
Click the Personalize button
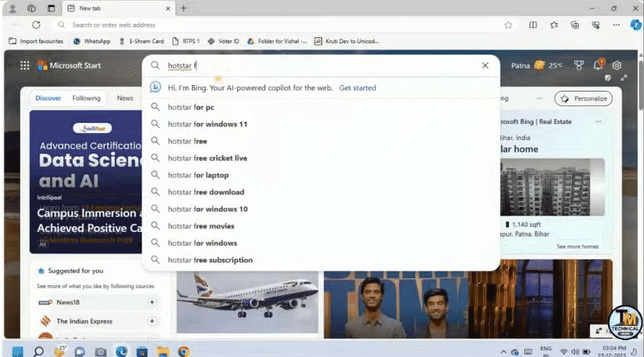click(x=583, y=99)
